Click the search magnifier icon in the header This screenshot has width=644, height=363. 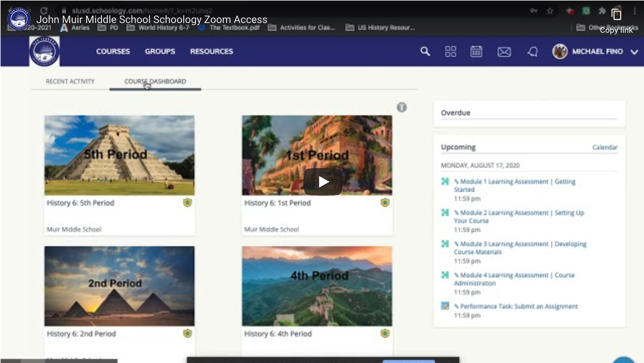tap(425, 51)
